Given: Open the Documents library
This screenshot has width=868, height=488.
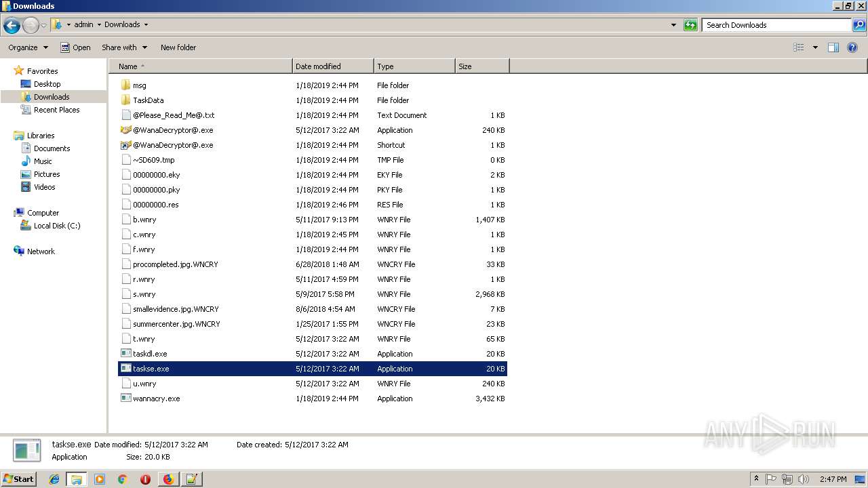Looking at the screenshot, I should [x=52, y=148].
